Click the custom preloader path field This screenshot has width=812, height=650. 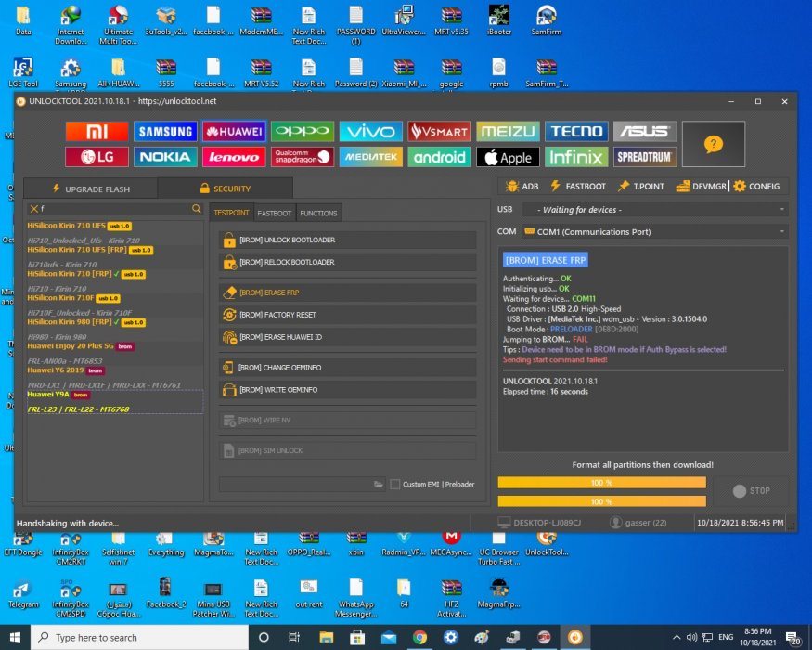296,484
